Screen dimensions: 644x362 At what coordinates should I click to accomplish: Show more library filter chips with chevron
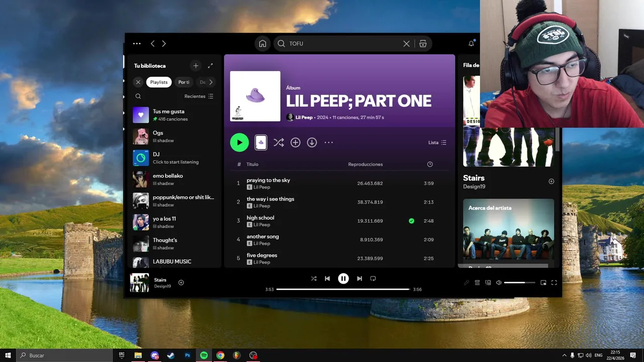tap(211, 82)
